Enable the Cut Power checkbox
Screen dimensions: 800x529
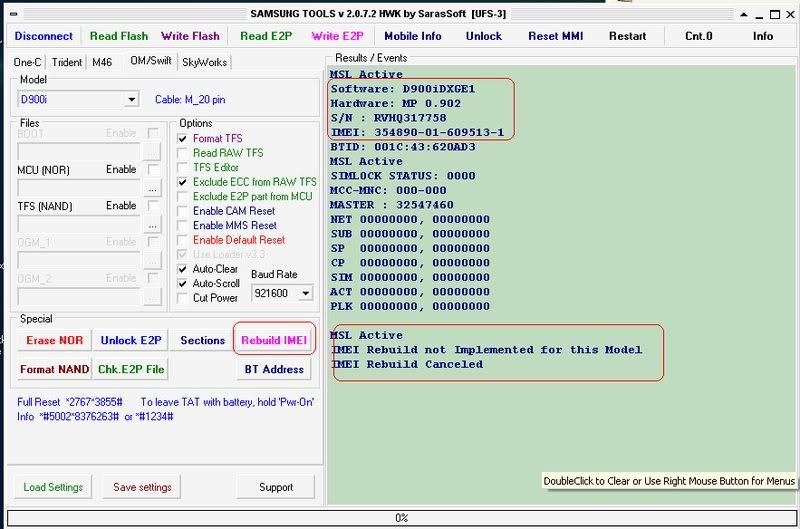(x=182, y=298)
